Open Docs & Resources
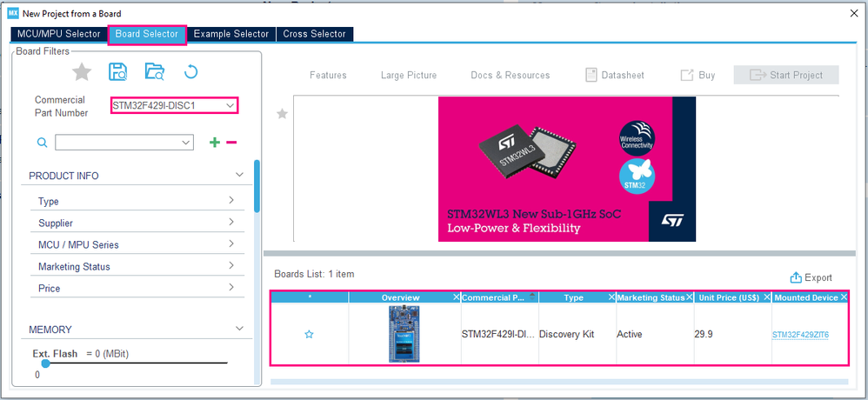The image size is (868, 400). [x=511, y=76]
